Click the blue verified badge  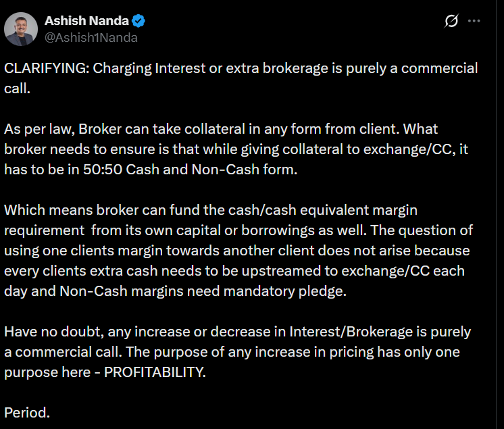click(140, 22)
